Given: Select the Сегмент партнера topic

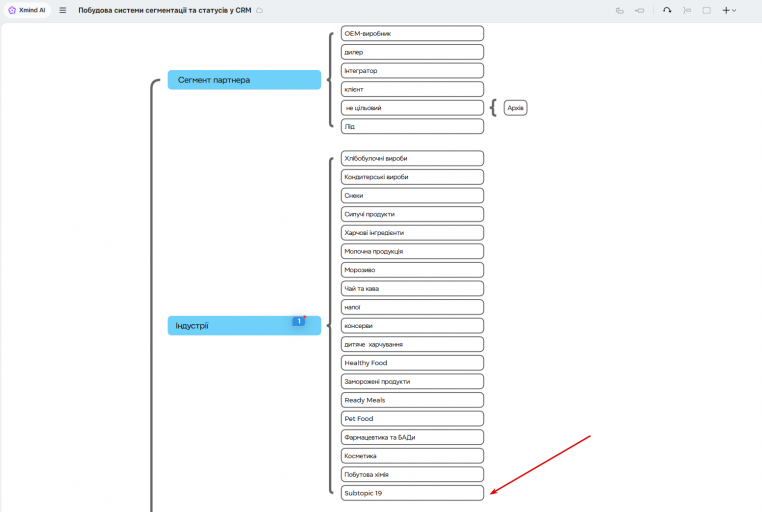Looking at the screenshot, I should pos(244,80).
